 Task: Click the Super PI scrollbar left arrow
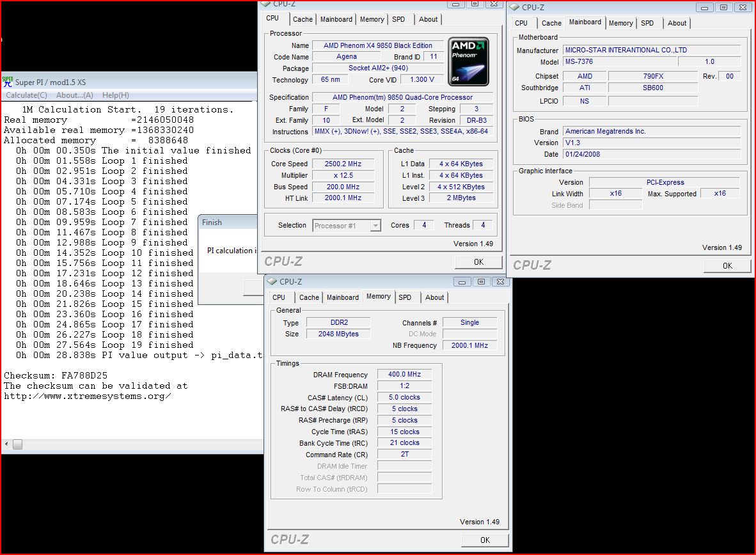[6, 444]
